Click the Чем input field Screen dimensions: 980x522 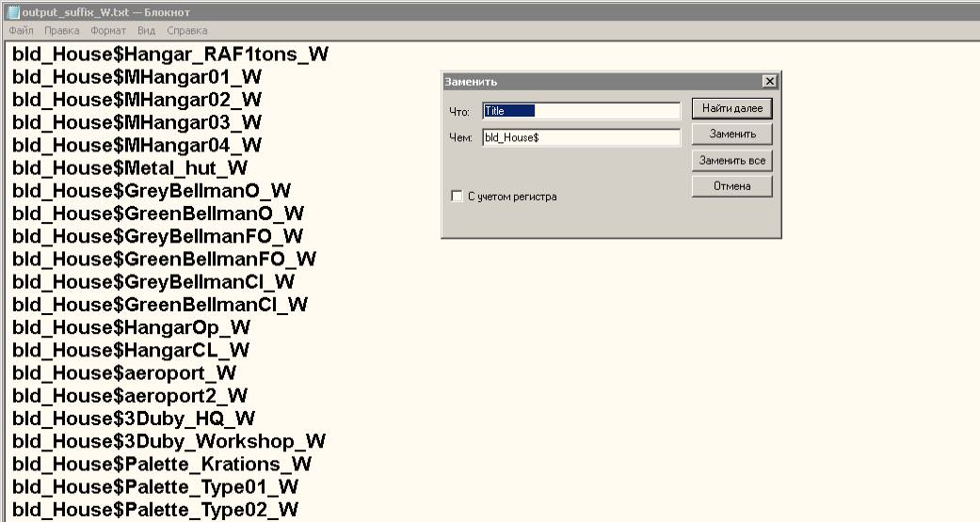point(581,137)
